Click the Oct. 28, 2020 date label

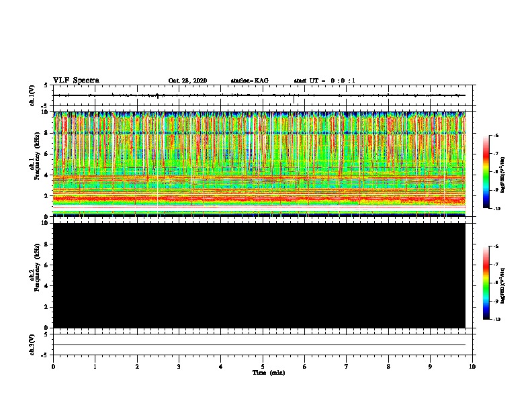[187, 81]
